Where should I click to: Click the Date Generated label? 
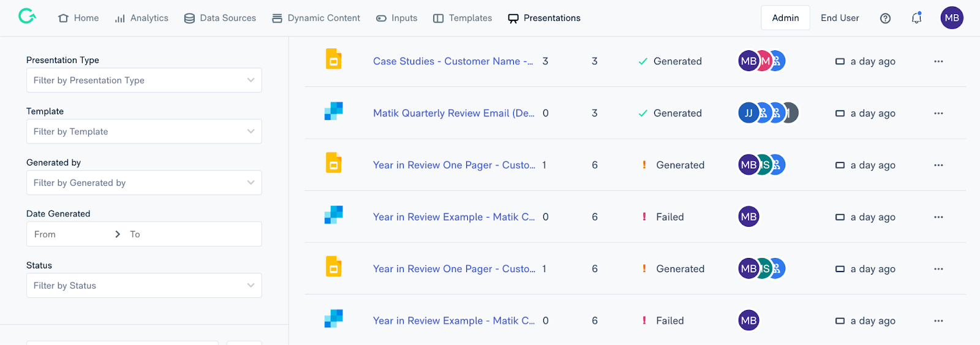click(x=58, y=214)
